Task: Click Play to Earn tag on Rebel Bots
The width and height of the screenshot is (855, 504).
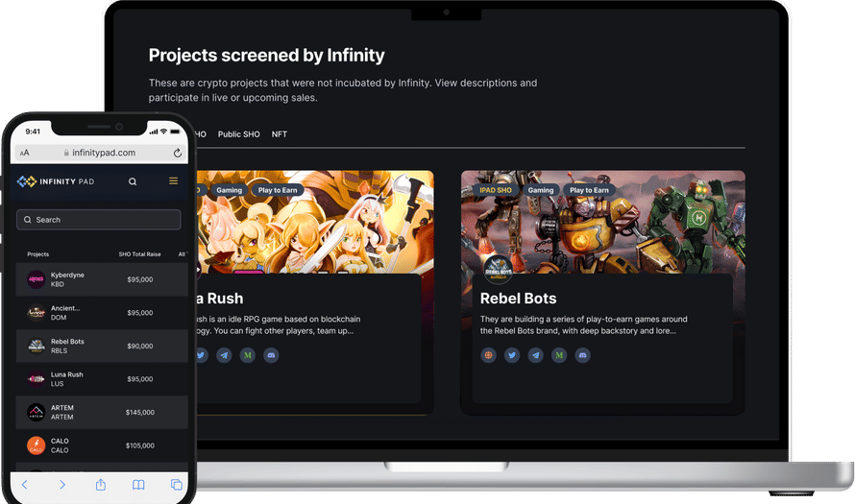Action: click(x=589, y=190)
